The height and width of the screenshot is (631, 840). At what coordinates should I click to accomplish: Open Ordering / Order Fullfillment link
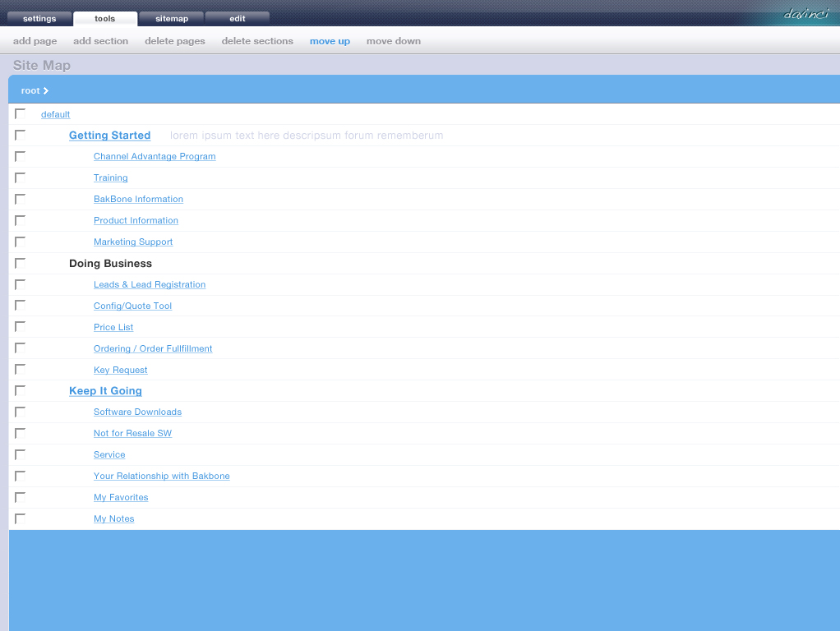point(153,348)
